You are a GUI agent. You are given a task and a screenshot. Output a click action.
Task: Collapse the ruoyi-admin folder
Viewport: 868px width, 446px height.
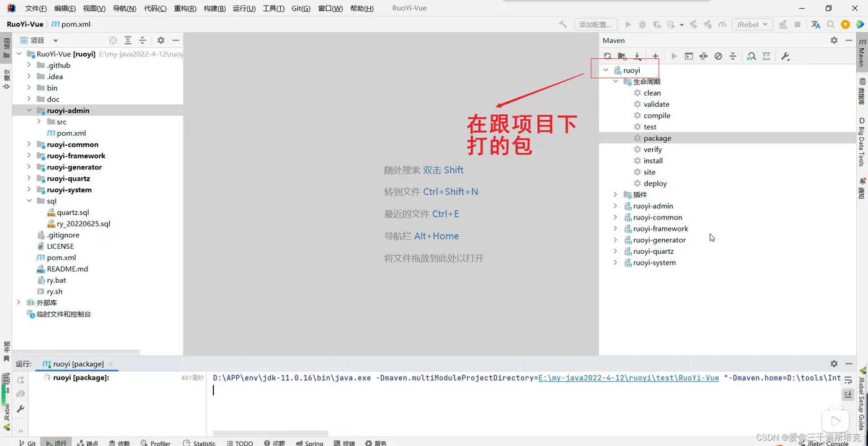[x=29, y=110]
